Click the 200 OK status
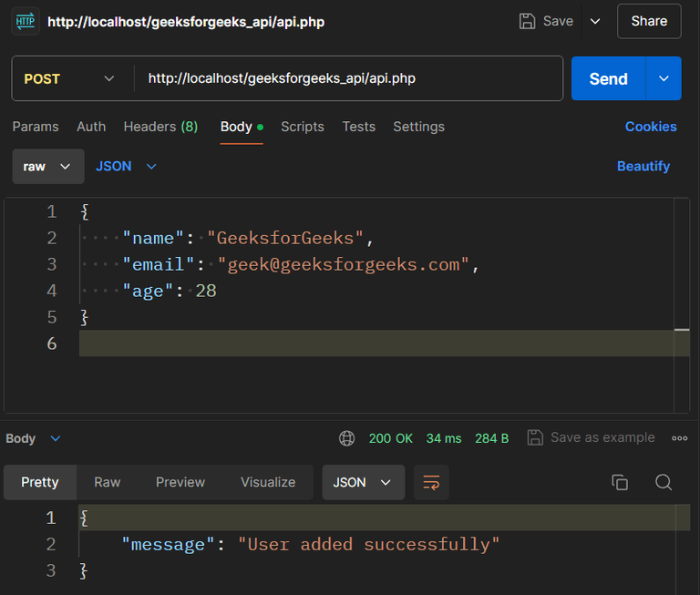 click(x=391, y=438)
